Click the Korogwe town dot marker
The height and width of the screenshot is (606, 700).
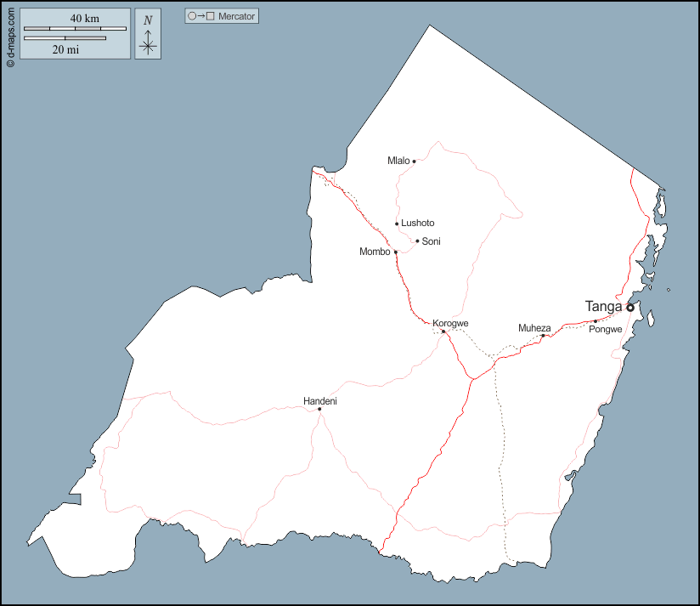[443, 331]
